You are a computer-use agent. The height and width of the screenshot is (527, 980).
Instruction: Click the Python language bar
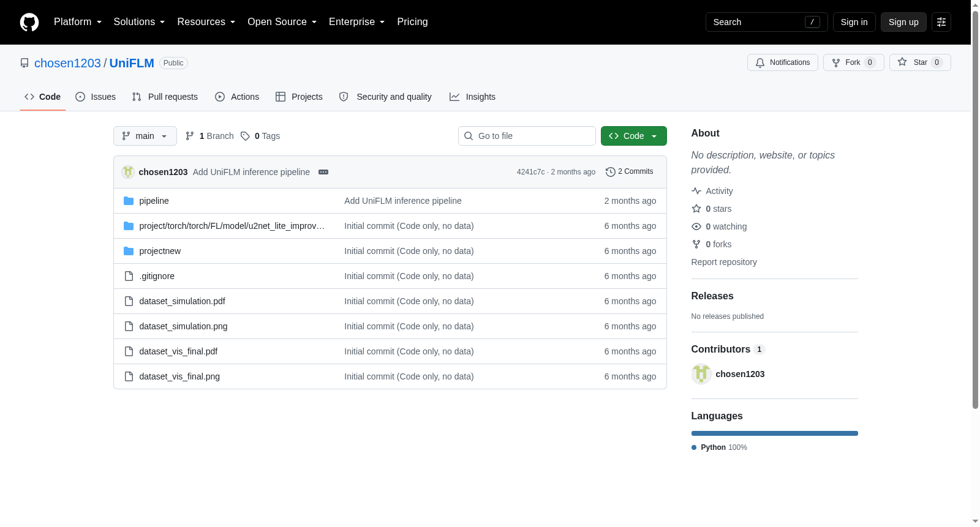tap(775, 433)
